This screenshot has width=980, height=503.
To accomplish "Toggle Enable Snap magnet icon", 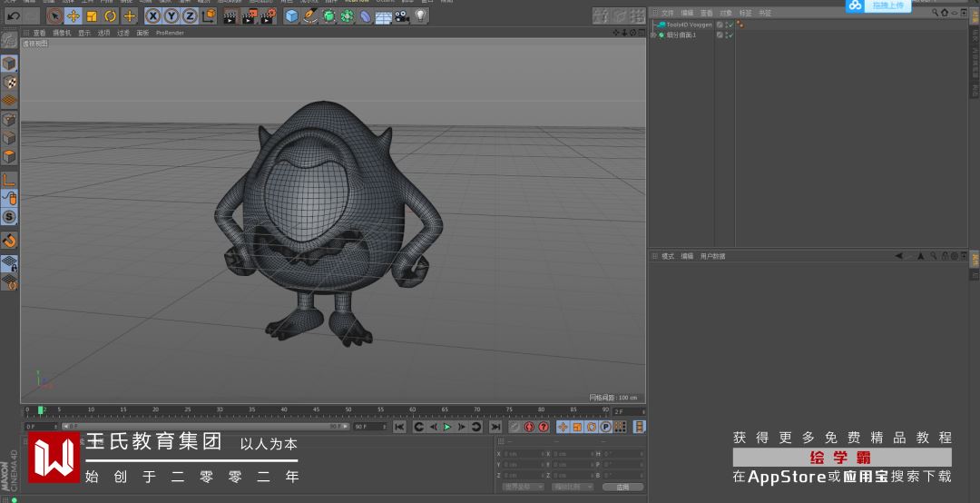I will click(x=9, y=241).
